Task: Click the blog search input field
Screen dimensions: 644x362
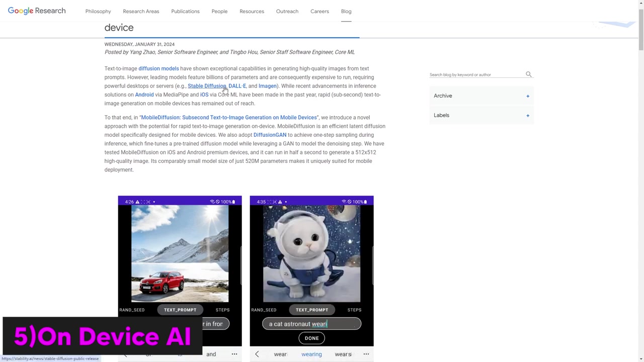Action: (x=476, y=74)
